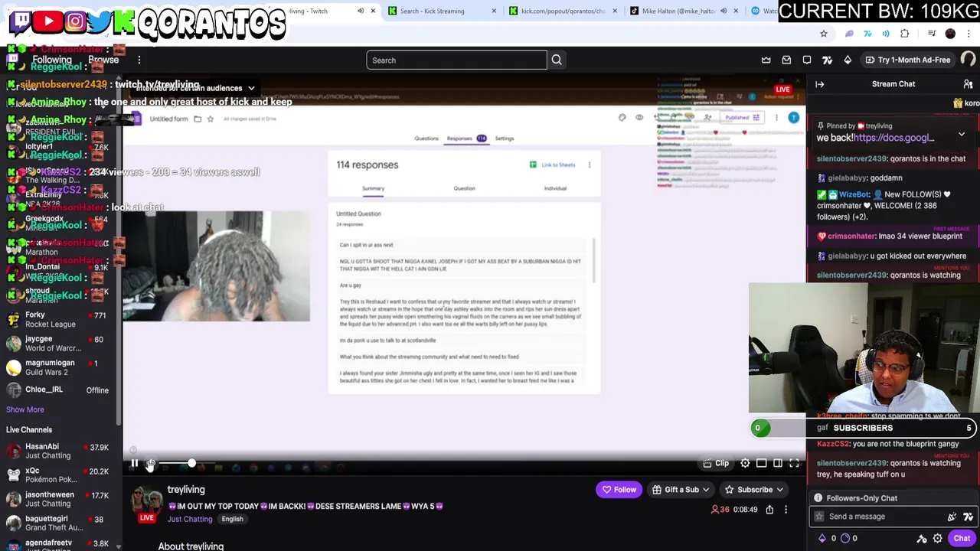Open channel points balance icon
Viewport: 980px width, 551px height.
[845, 539]
